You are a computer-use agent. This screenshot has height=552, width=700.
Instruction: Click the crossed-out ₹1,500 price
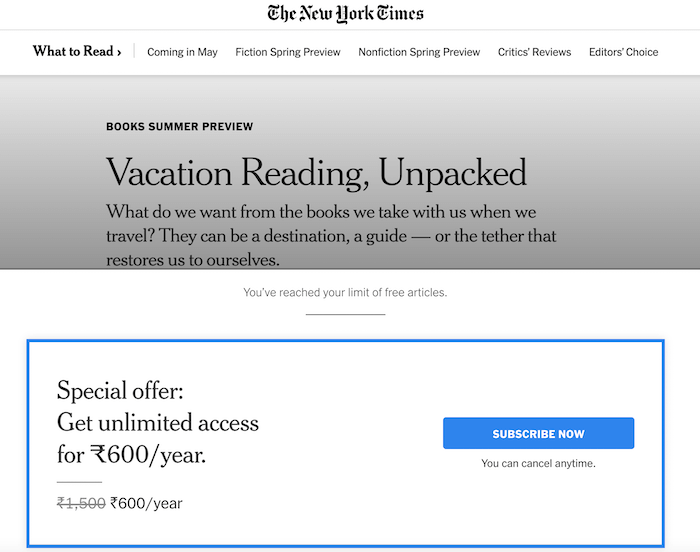click(x=81, y=504)
